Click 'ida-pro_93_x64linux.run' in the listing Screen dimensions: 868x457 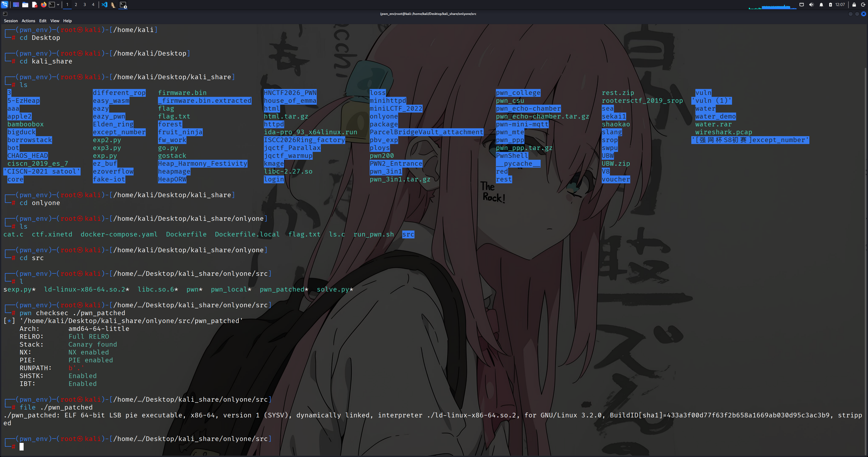click(x=310, y=132)
